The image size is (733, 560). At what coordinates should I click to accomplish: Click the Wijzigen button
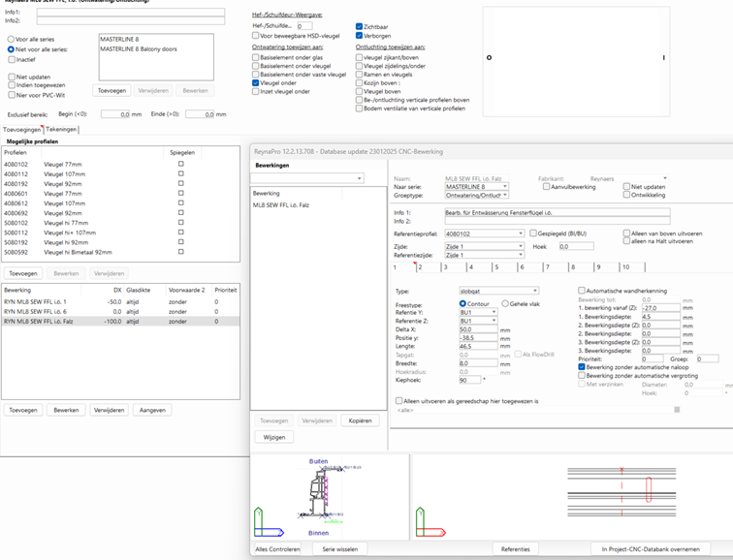274,437
